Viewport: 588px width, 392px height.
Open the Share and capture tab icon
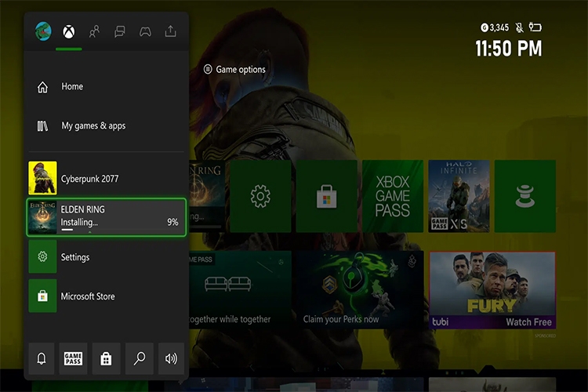171,31
